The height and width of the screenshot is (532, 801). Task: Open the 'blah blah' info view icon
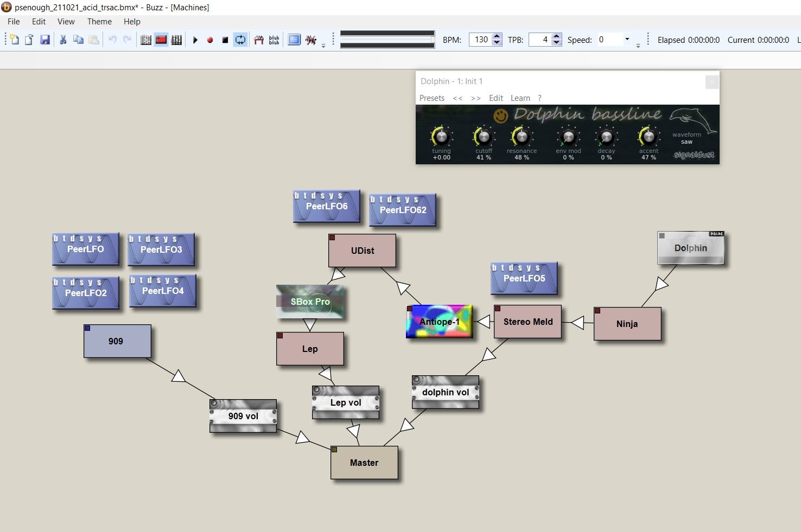click(x=274, y=40)
